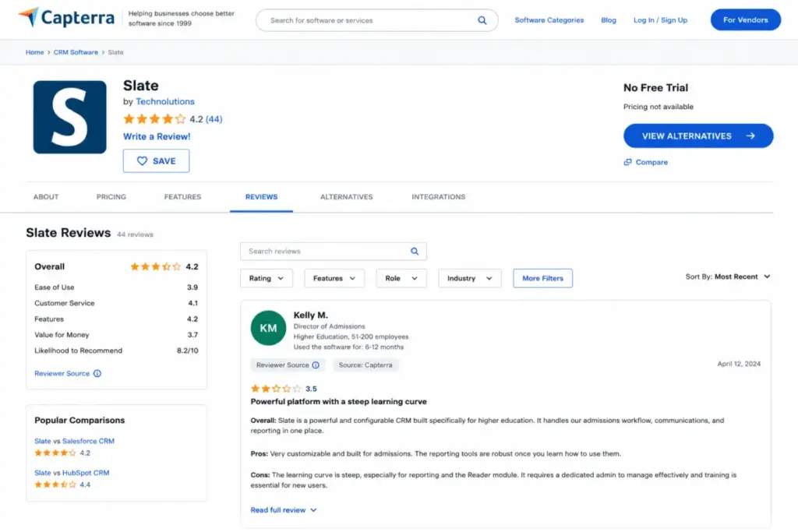
Task: Select the Reviews tab
Action: click(262, 197)
